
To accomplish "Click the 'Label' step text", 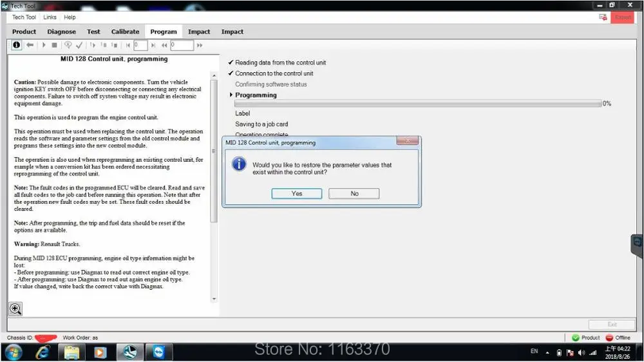I will click(x=242, y=113).
